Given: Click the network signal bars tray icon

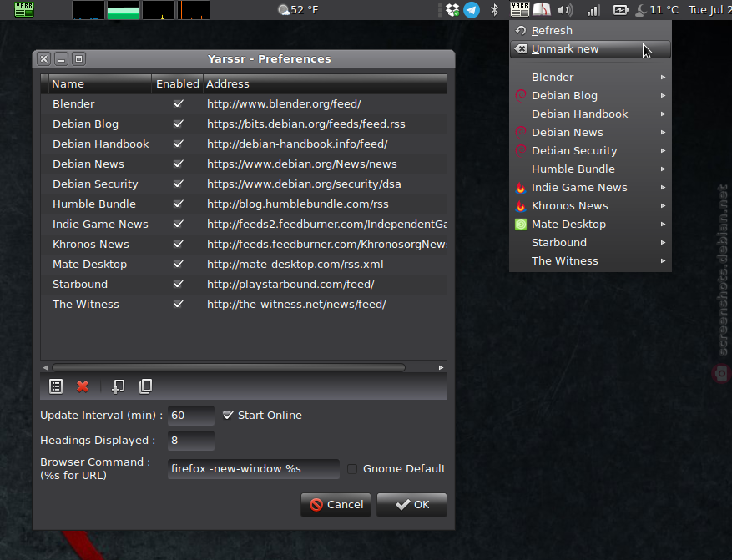Looking at the screenshot, I should coord(593,10).
